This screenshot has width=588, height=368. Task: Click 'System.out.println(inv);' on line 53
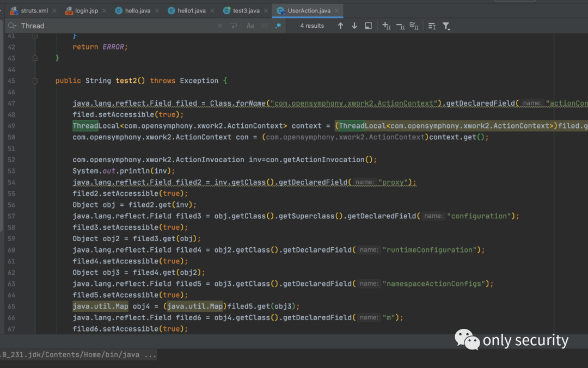(124, 171)
